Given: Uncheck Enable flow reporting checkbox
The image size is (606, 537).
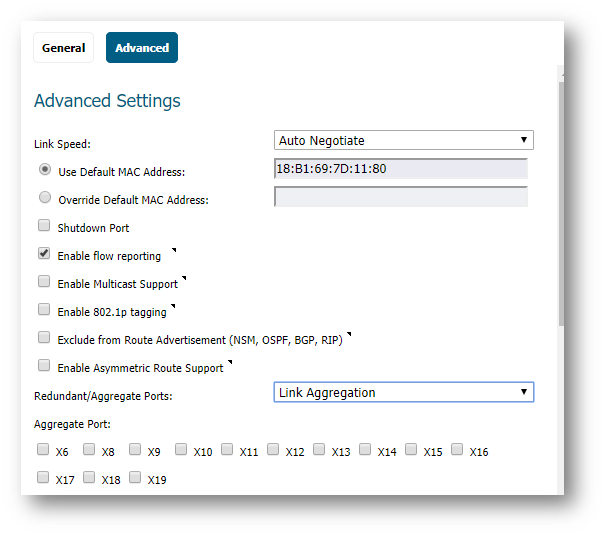Looking at the screenshot, I should tap(44, 253).
